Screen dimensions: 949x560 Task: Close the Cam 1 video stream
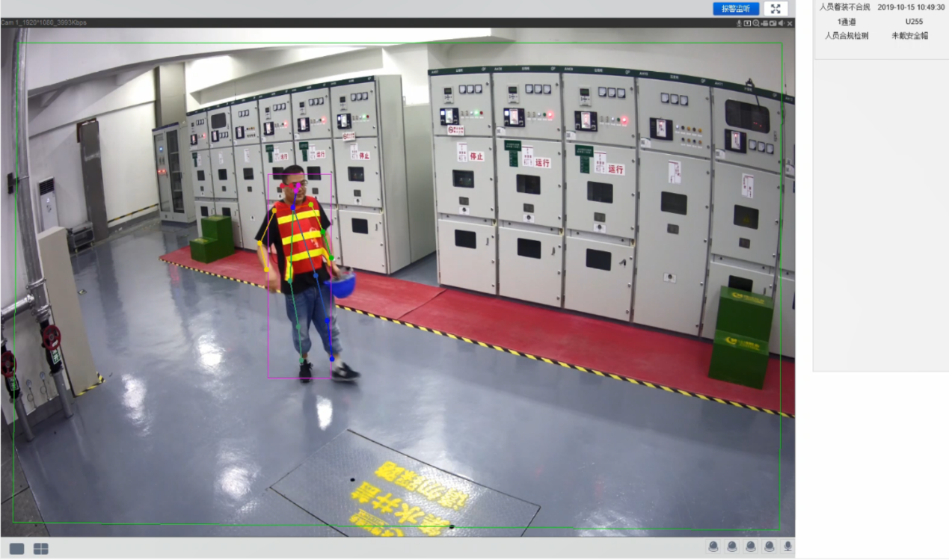coord(790,23)
